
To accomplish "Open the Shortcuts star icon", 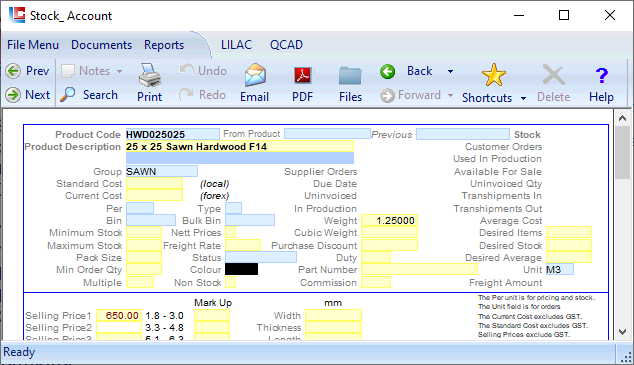I will pyautogui.click(x=494, y=75).
